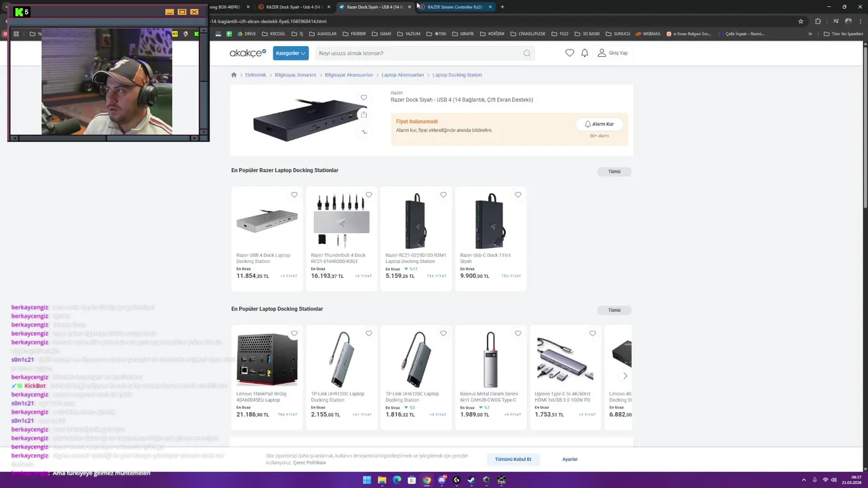Open Razer Thunderbolt 4 Dock product image
The height and width of the screenshot is (488, 868).
(x=341, y=220)
